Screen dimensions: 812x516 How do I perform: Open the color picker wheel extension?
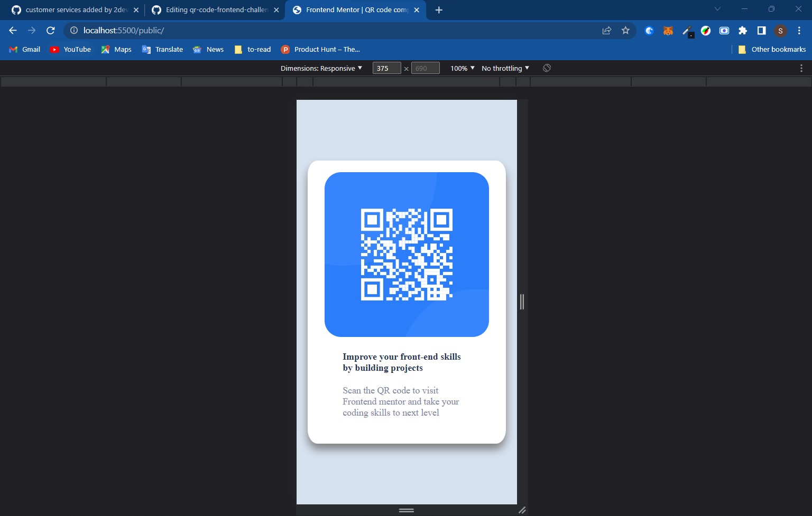[705, 31]
